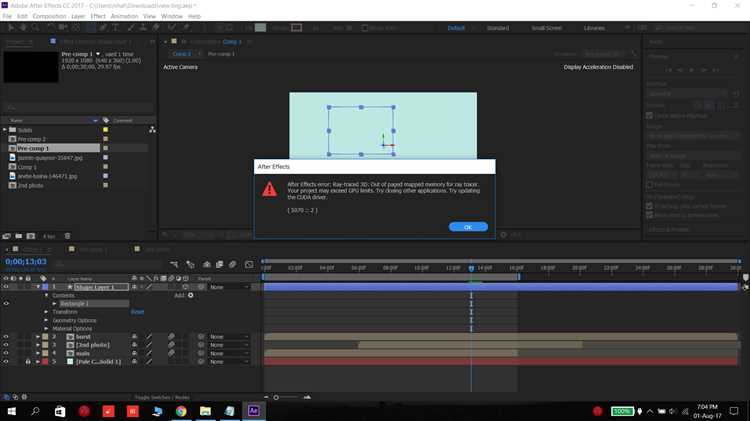The width and height of the screenshot is (750, 421).
Task: Open parent dropdown for Pale solid layer
Action: point(230,362)
